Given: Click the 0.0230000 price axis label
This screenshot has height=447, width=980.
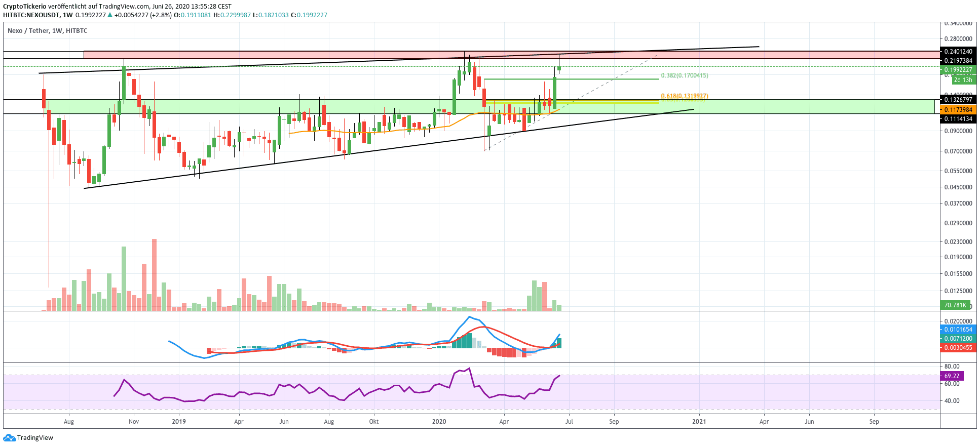Looking at the screenshot, I should (x=958, y=242).
